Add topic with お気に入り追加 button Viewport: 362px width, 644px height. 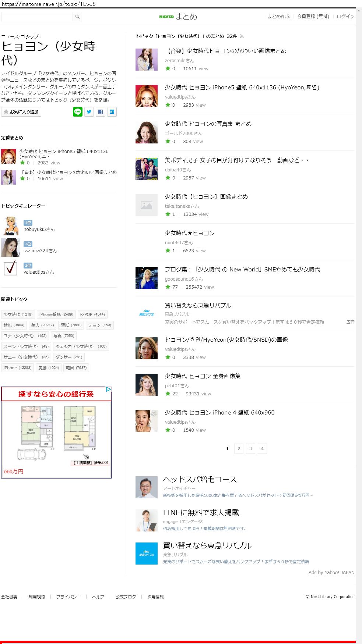coord(21,112)
